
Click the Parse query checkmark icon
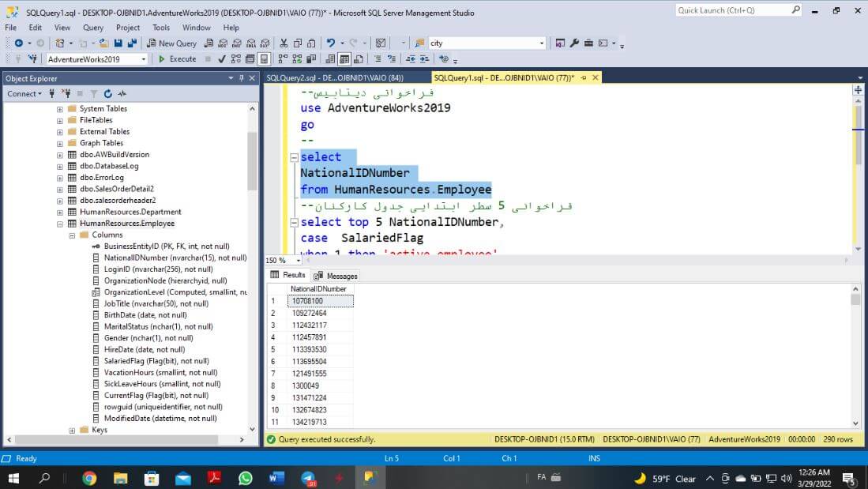click(x=220, y=58)
